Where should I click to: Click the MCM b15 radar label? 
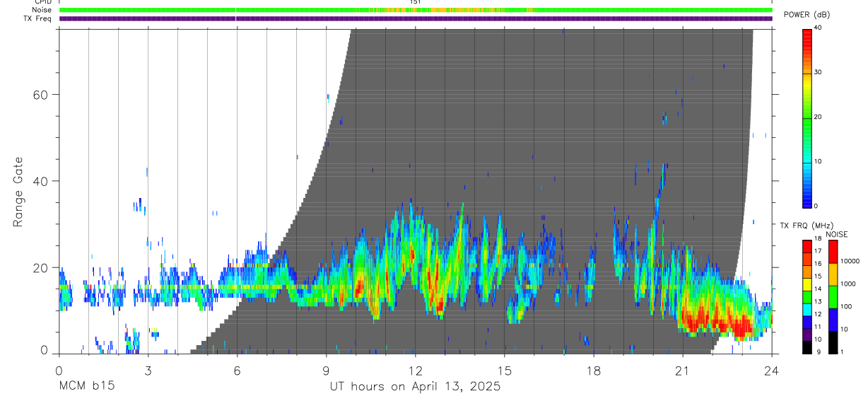pyautogui.click(x=87, y=386)
